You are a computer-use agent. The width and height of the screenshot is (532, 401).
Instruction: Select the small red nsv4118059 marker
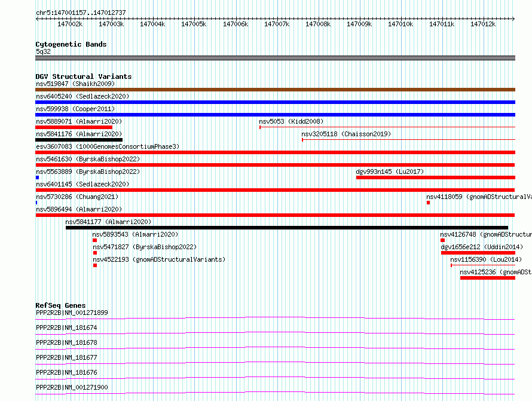[428, 203]
